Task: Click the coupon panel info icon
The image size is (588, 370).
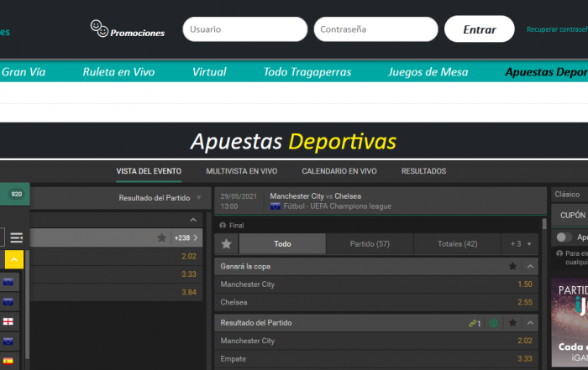Action: pos(559,253)
